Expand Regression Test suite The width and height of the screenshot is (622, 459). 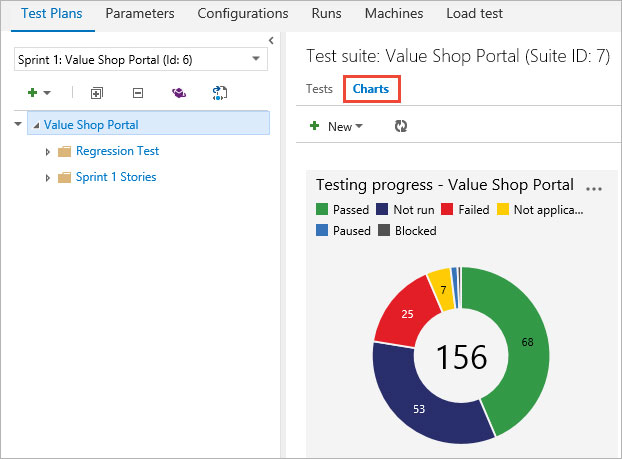click(x=48, y=152)
